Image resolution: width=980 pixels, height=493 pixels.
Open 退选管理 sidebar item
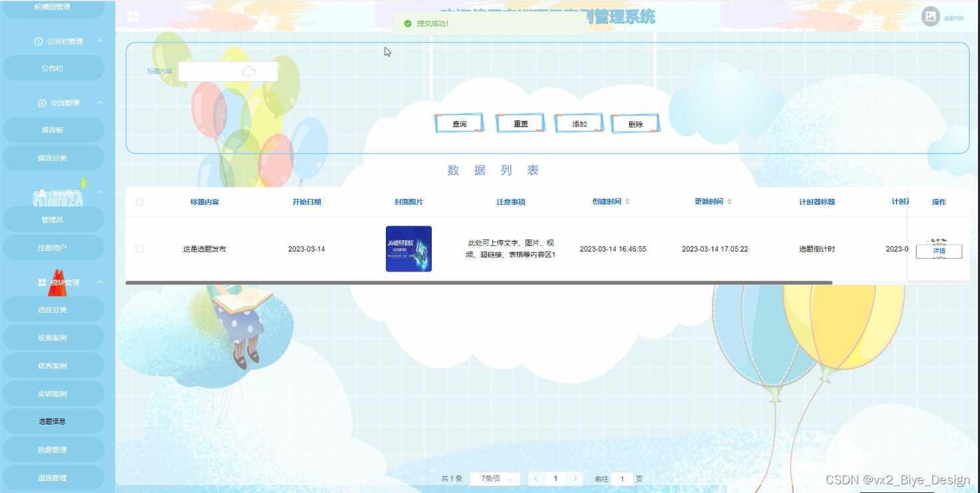(x=53, y=478)
